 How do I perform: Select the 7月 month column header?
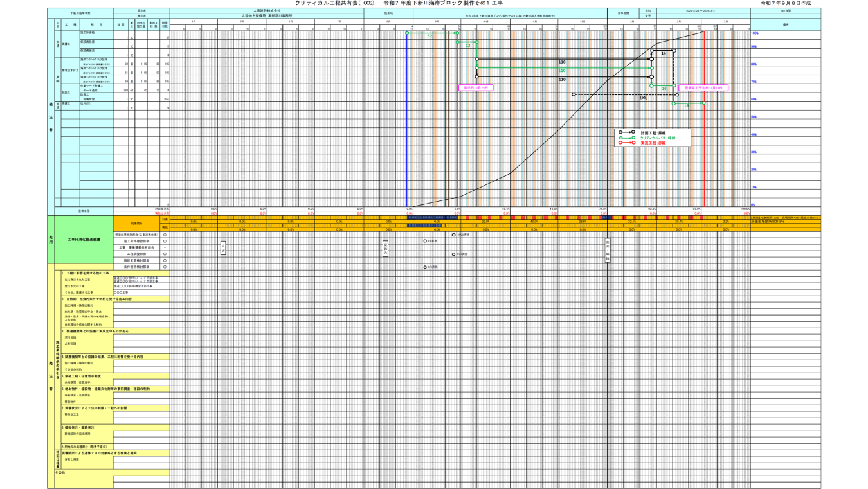[x=338, y=22]
